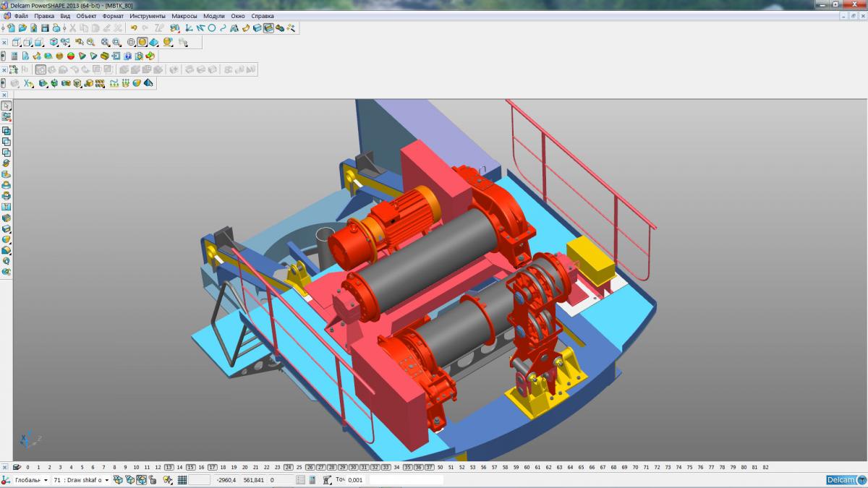Close the solid editing toolbar with X
Viewport: 868px width, 488px height.
4,70
